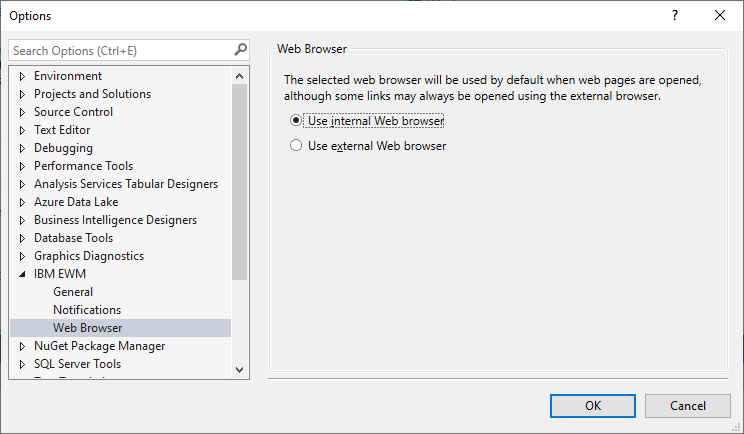Click the tree scrollbar up arrow

(240, 76)
